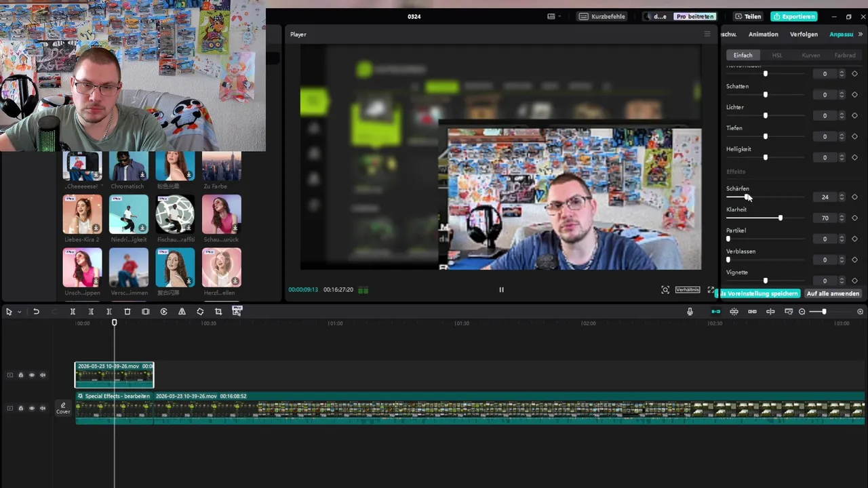Click the Klarheit slider handle
Image resolution: width=868 pixels, height=488 pixels.
[x=781, y=218]
